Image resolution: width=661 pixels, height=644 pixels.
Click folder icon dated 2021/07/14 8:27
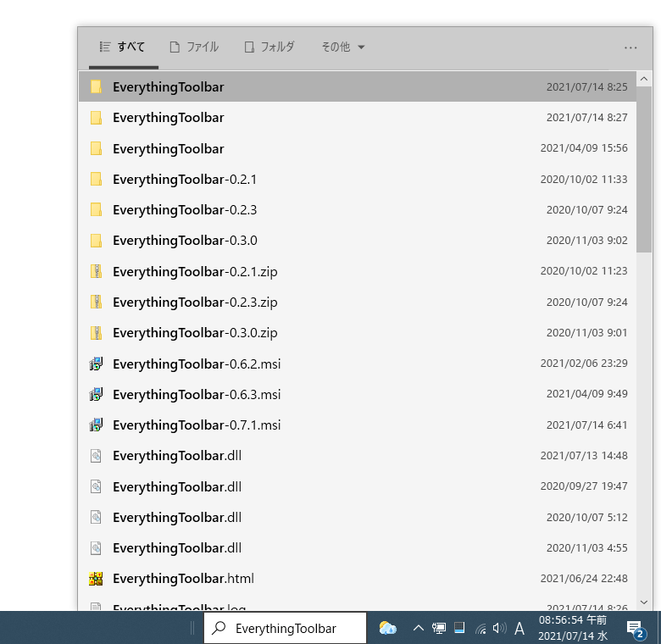point(96,118)
